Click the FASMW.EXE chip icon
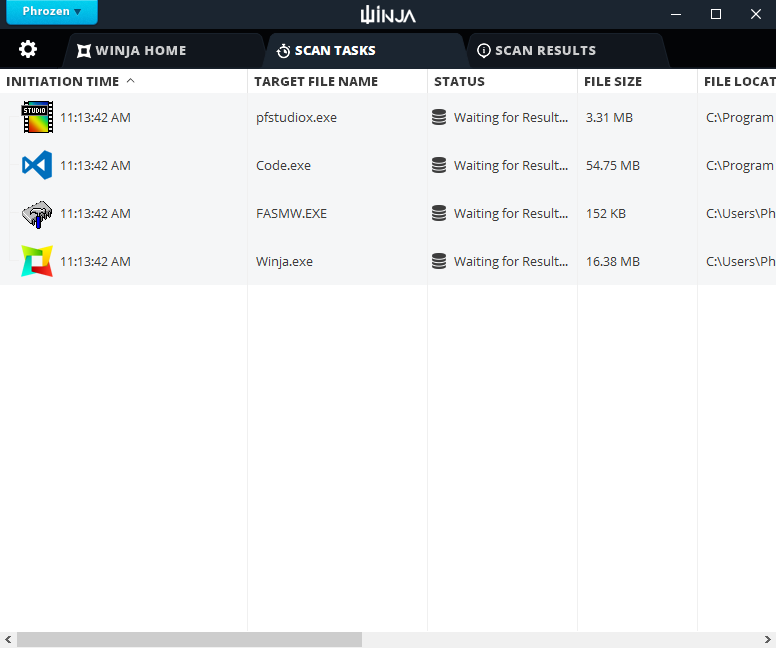This screenshot has height=648, width=776. 37,214
